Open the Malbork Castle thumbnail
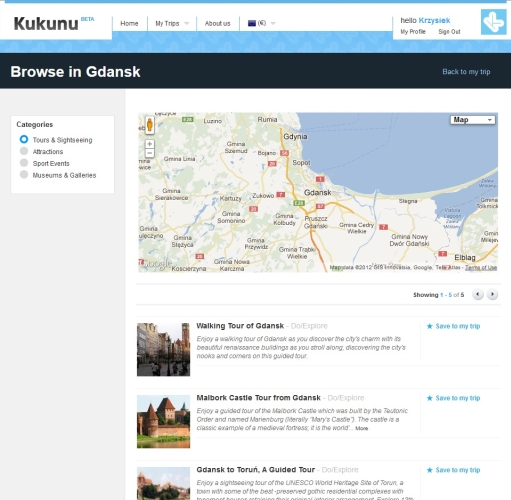 click(163, 421)
